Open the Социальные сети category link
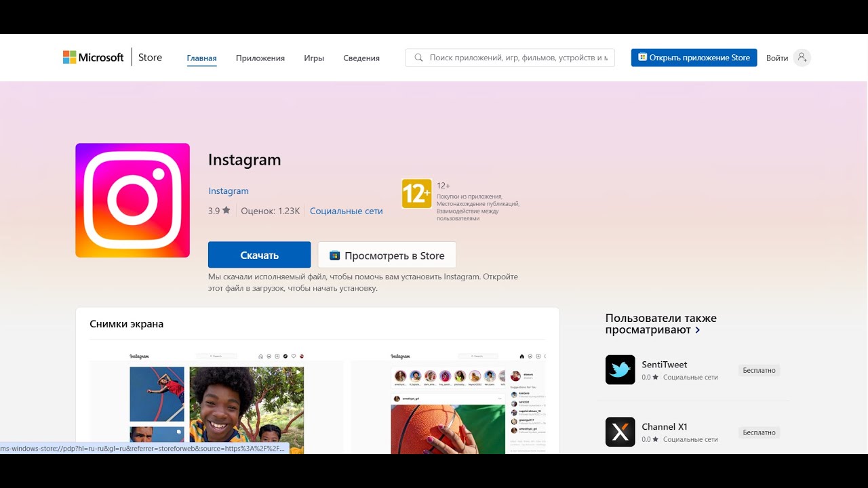The height and width of the screenshot is (488, 868). click(347, 211)
